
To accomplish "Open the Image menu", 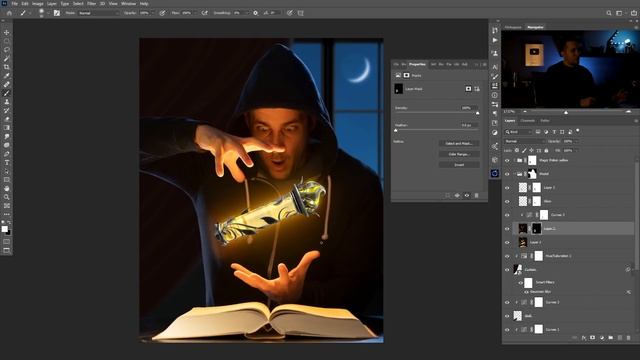I will pos(38,4).
